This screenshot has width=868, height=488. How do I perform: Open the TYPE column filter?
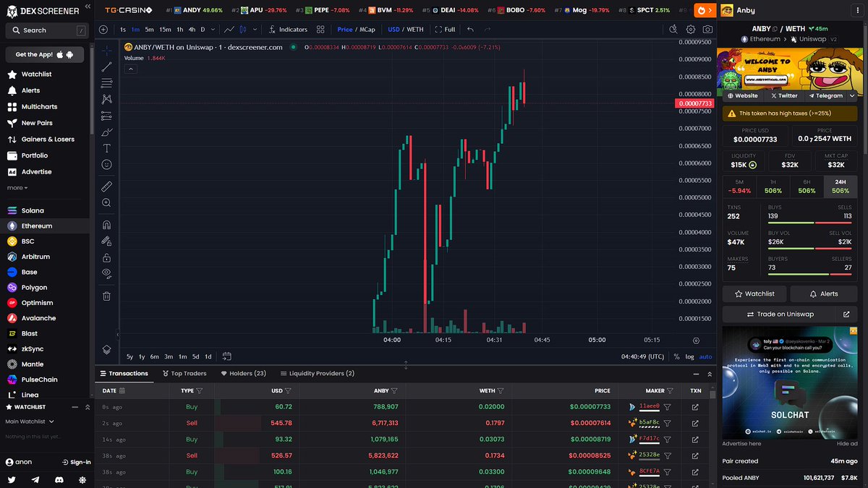(x=200, y=391)
